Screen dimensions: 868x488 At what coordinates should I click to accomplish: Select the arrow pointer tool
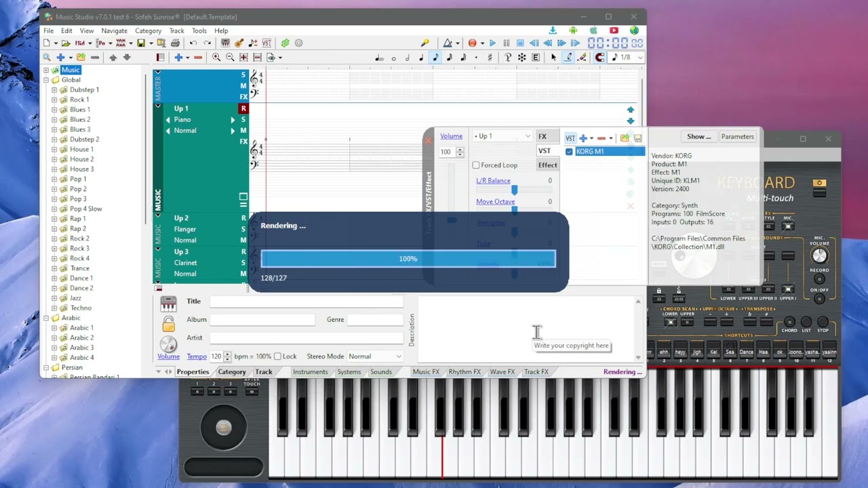click(x=553, y=58)
